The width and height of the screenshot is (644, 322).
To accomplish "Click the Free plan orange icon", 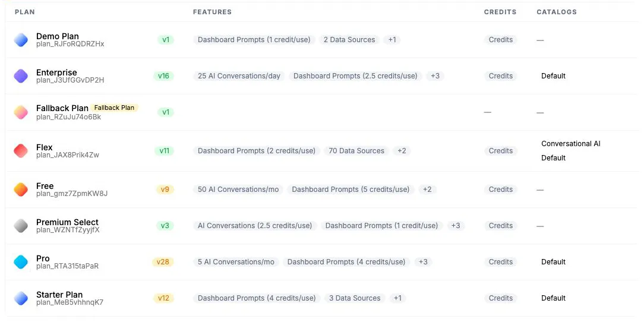I will [x=21, y=190].
